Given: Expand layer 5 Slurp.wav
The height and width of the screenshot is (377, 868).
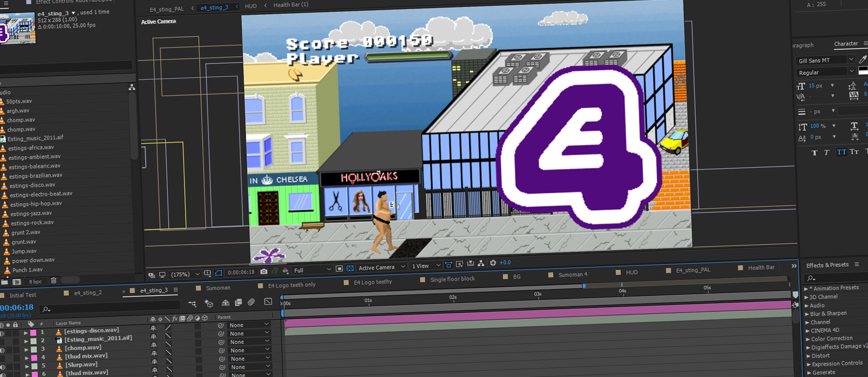Looking at the screenshot, I should (x=28, y=366).
